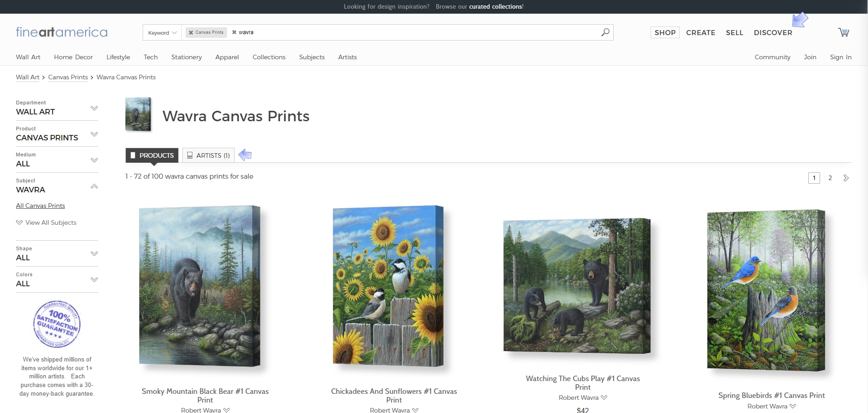
Task: Go to results page 2
Action: [830, 178]
